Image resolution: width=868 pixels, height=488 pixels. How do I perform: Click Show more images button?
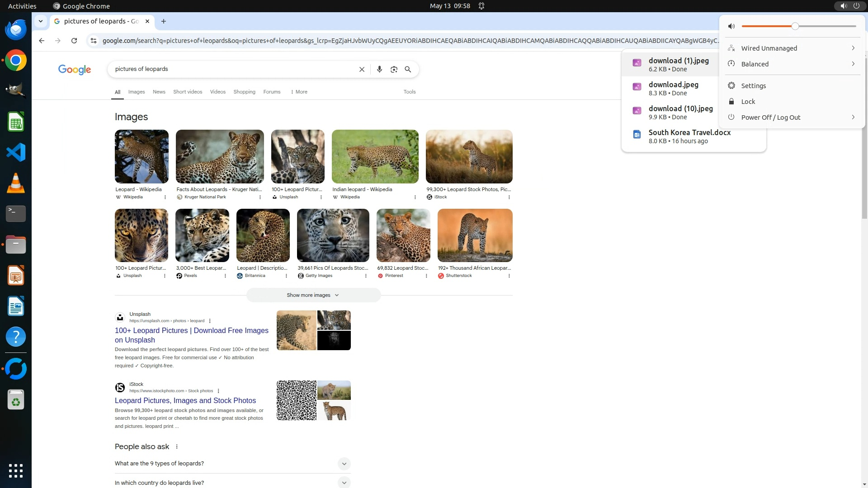tap(313, 295)
